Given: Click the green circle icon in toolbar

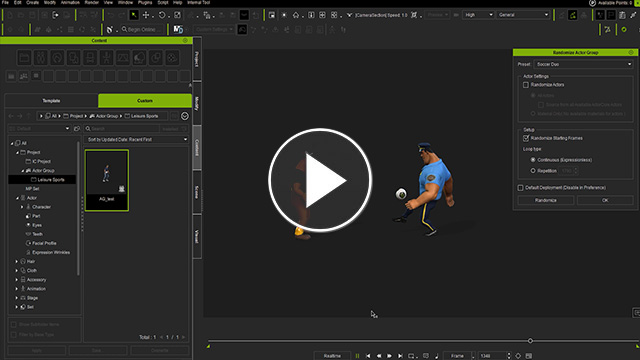Looking at the screenshot, I should pyautogui.click(x=624, y=29).
